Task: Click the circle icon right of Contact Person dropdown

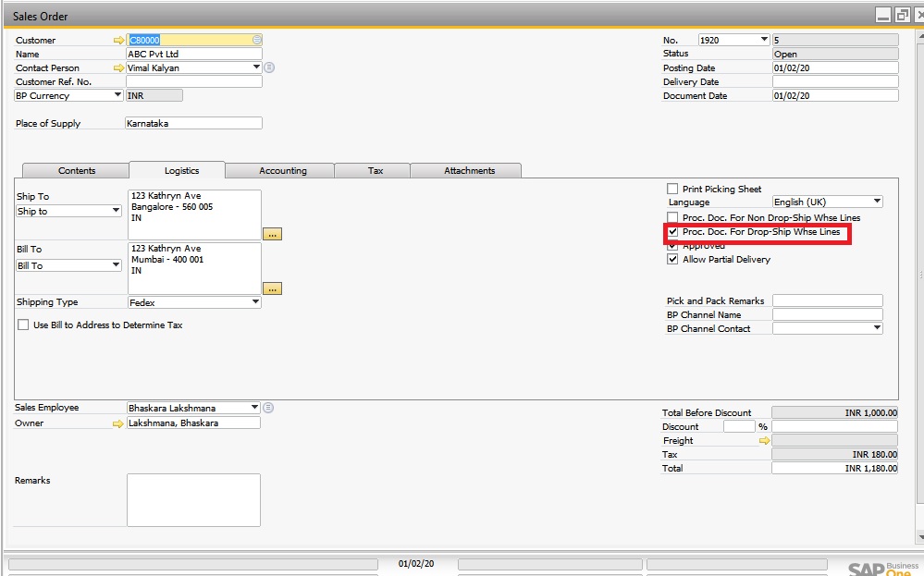Action: (x=268, y=67)
